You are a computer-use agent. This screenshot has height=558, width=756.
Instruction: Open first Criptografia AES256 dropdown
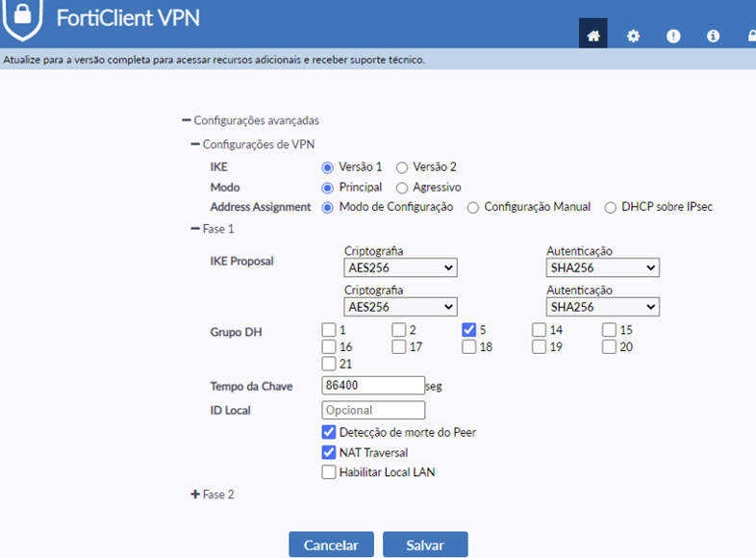click(x=400, y=267)
